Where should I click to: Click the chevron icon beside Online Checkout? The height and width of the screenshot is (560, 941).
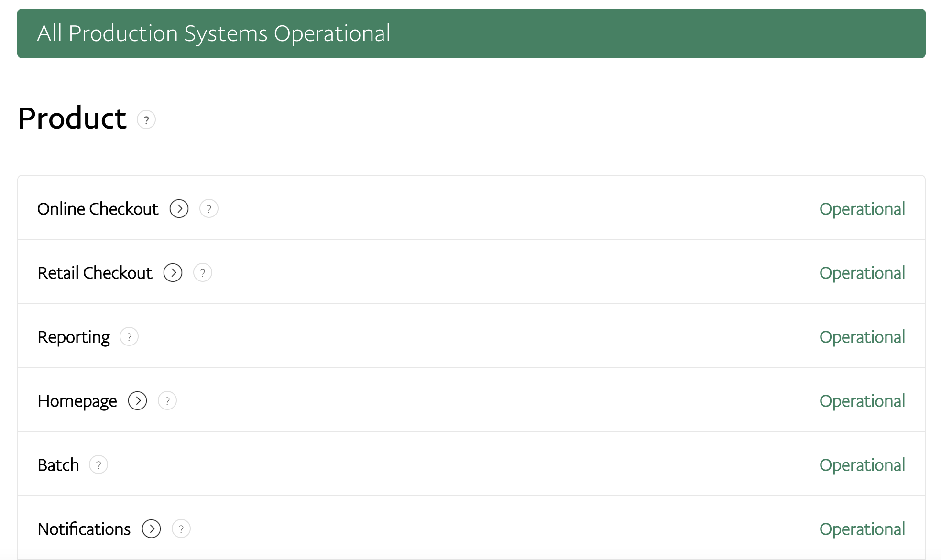(x=179, y=208)
